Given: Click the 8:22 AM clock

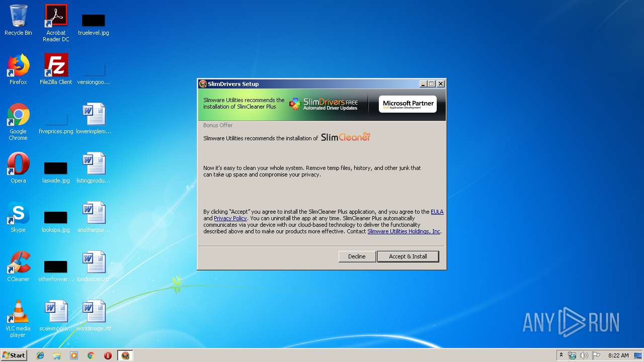Looking at the screenshot, I should click(618, 355).
